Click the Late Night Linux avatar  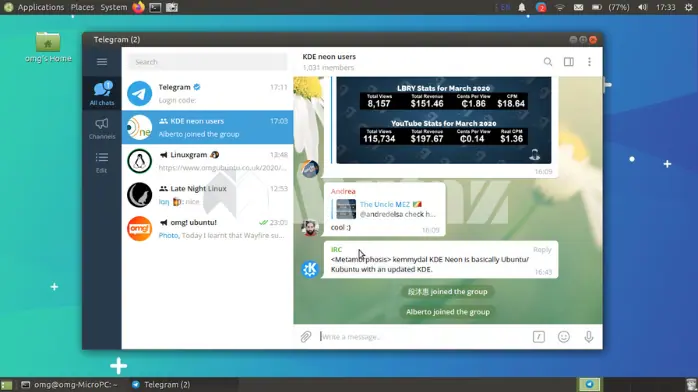point(139,195)
